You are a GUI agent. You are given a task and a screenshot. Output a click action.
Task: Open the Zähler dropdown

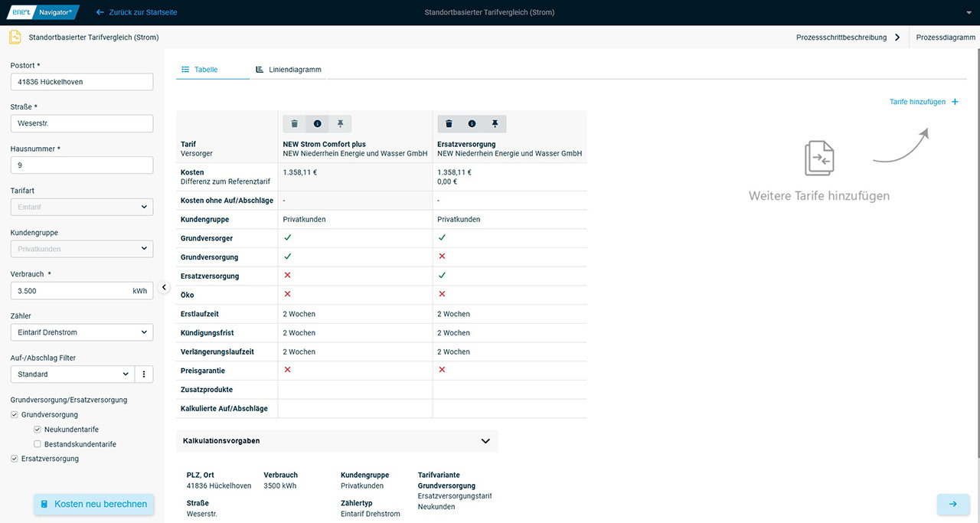pos(82,332)
